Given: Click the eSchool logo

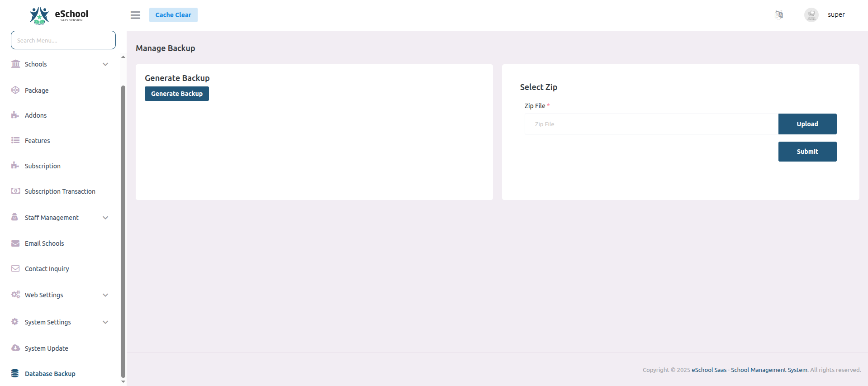Looking at the screenshot, I should 59,15.
